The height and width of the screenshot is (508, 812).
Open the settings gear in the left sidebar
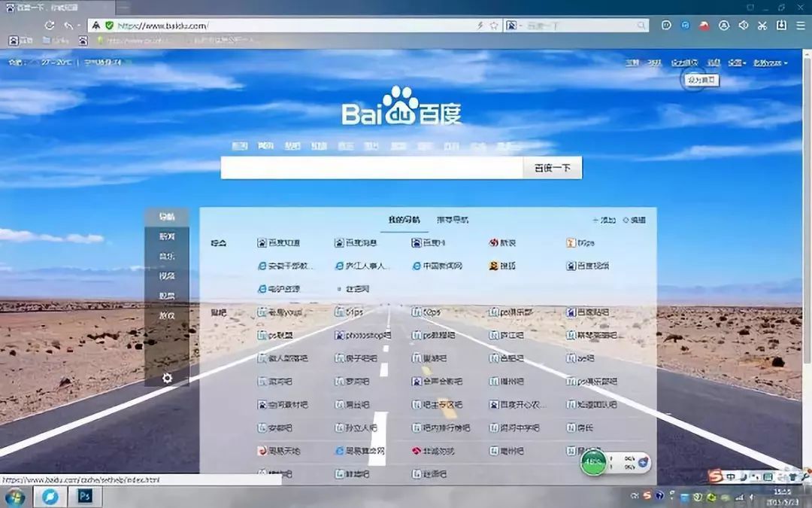click(167, 379)
